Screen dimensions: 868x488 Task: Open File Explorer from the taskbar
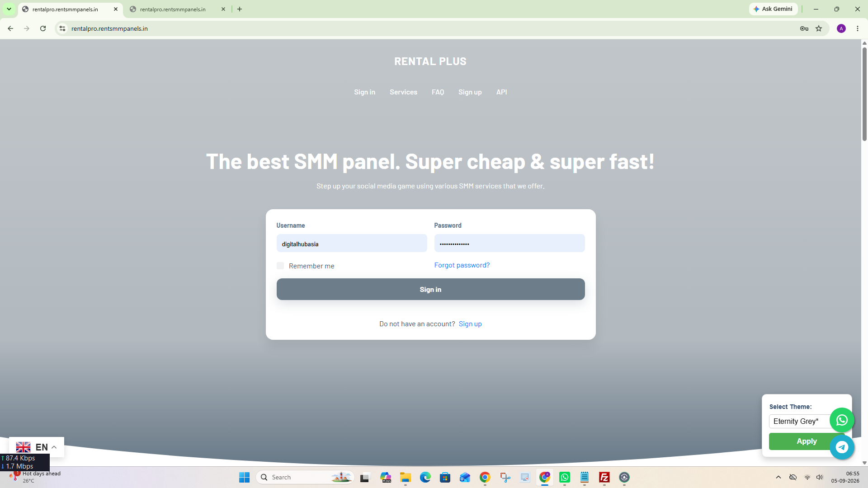pos(406,477)
